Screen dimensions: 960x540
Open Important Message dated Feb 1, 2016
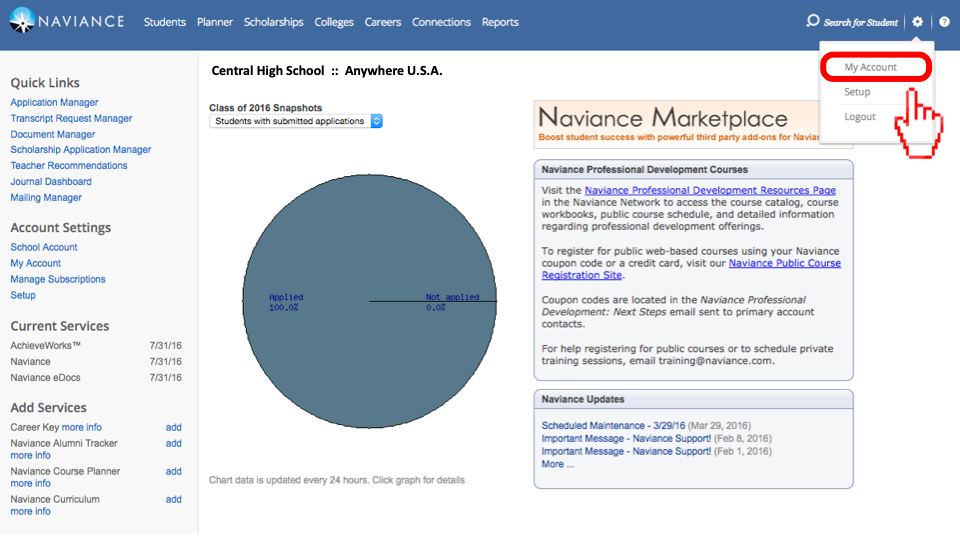[x=626, y=451]
